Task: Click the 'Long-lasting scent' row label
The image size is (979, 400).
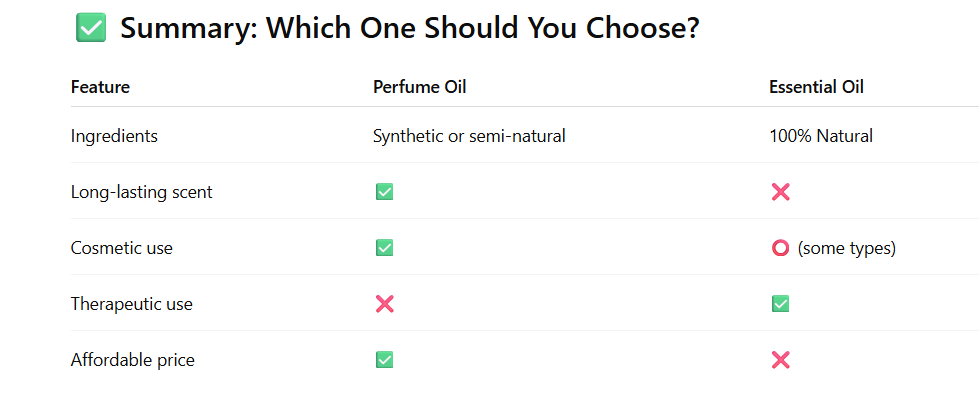Action: [x=142, y=192]
